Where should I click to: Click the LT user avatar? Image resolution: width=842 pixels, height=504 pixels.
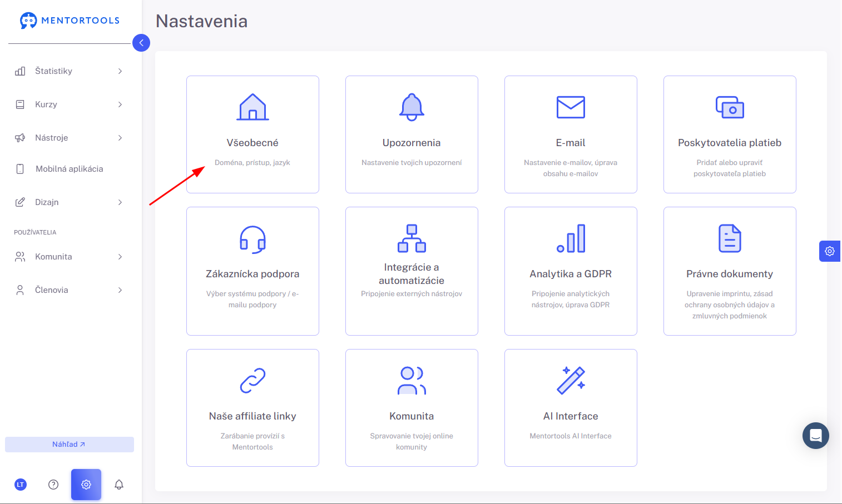(21, 485)
